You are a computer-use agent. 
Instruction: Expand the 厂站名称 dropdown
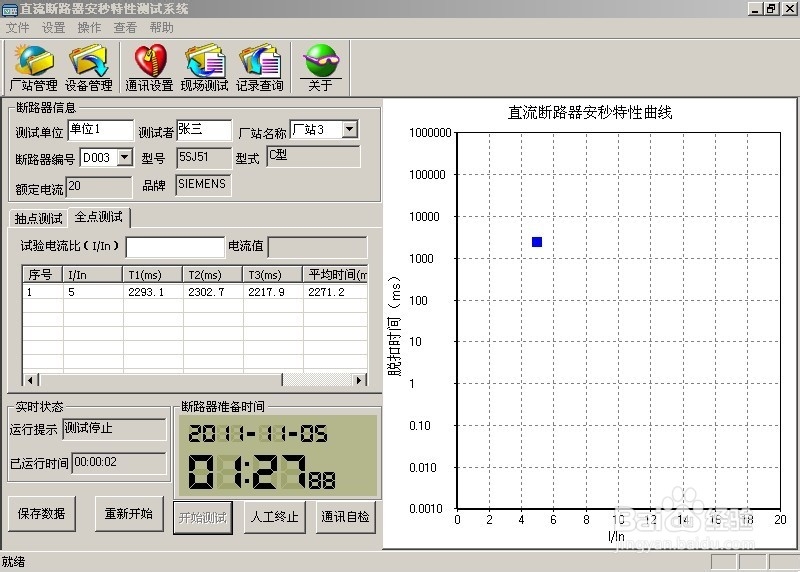coord(349,129)
